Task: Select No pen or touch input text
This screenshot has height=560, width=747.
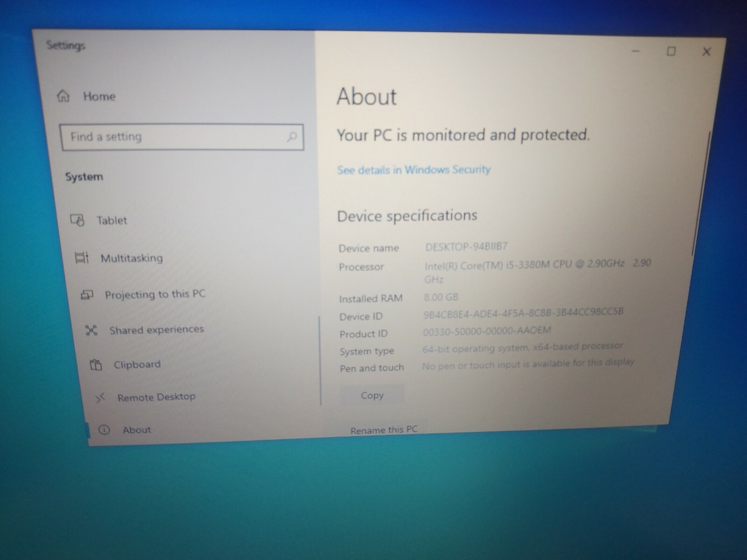Action: click(x=528, y=364)
